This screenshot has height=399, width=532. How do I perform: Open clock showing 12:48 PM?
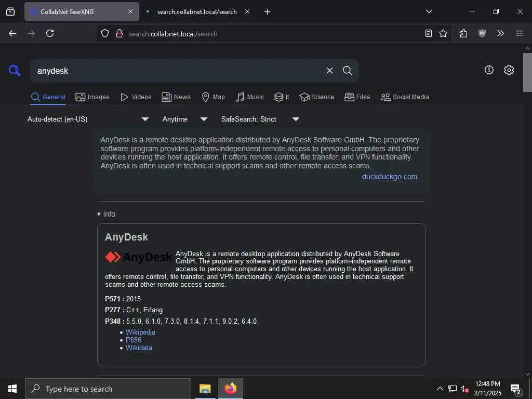click(487, 389)
